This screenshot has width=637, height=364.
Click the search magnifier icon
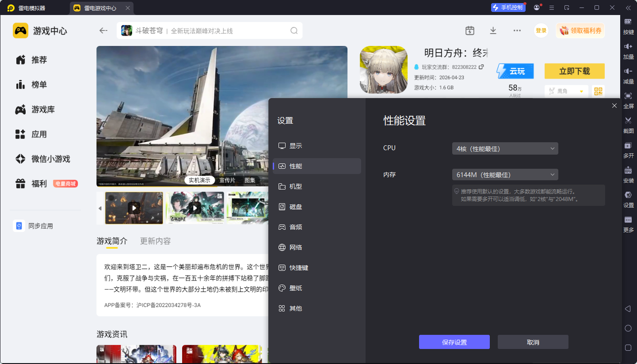pos(294,30)
